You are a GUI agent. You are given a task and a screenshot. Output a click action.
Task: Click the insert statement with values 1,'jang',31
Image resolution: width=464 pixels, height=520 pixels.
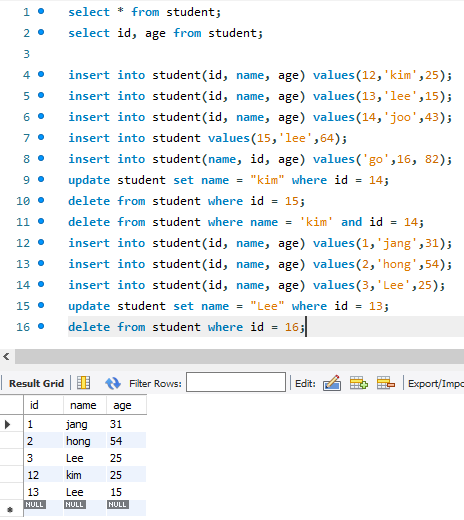click(x=260, y=243)
